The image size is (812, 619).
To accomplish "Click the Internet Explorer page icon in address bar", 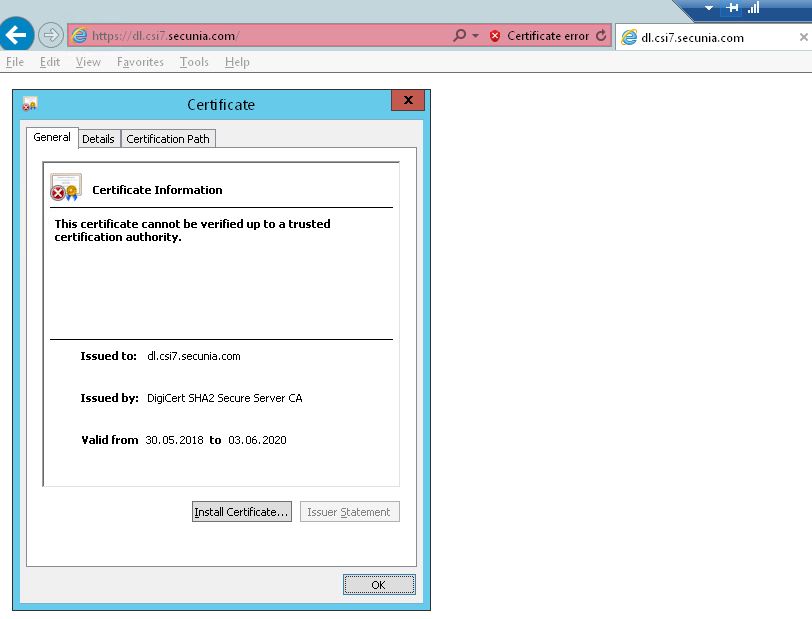I will pos(80,36).
